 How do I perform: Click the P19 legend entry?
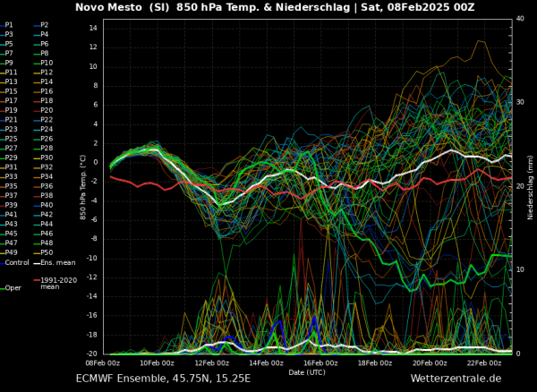coord(9,110)
